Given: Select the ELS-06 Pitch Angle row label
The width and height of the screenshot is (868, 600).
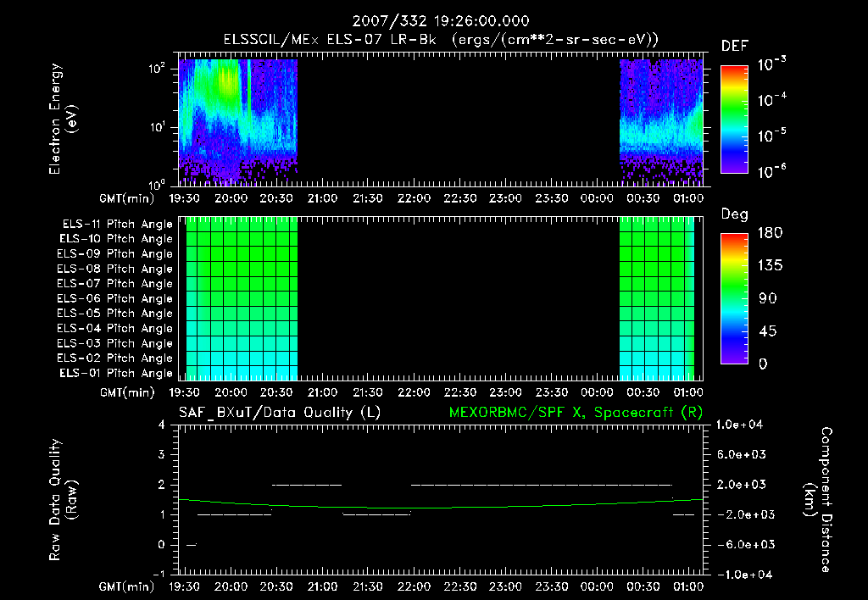Looking at the screenshot, I should pyautogui.click(x=114, y=299).
